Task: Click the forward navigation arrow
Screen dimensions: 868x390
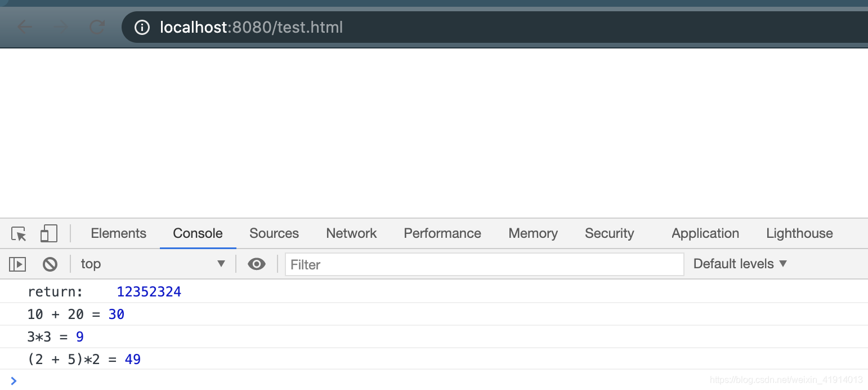Action: (x=61, y=27)
